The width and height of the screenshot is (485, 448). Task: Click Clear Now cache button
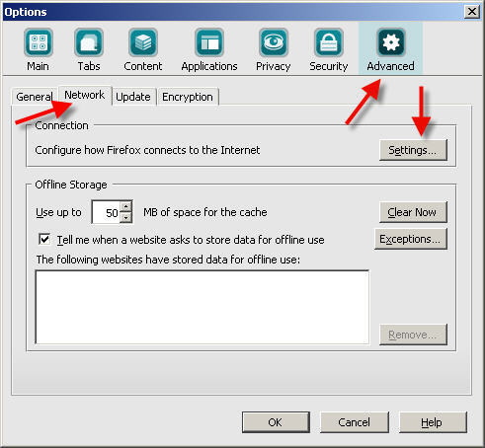point(413,212)
